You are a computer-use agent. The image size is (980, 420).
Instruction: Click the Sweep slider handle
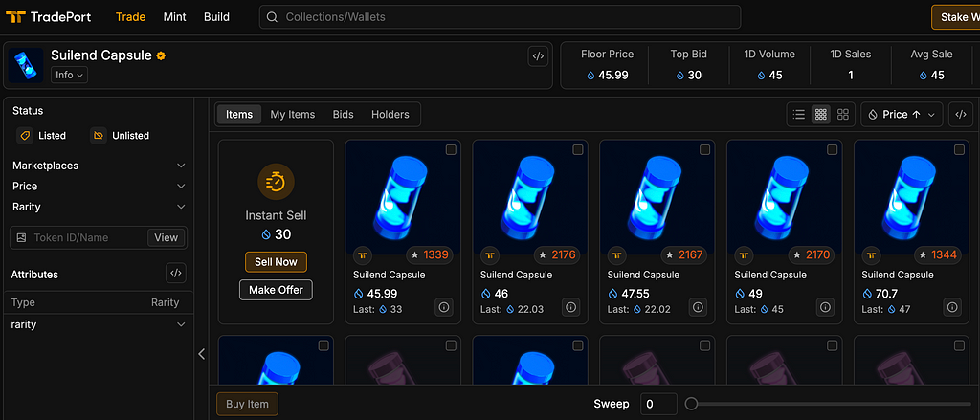click(691, 404)
